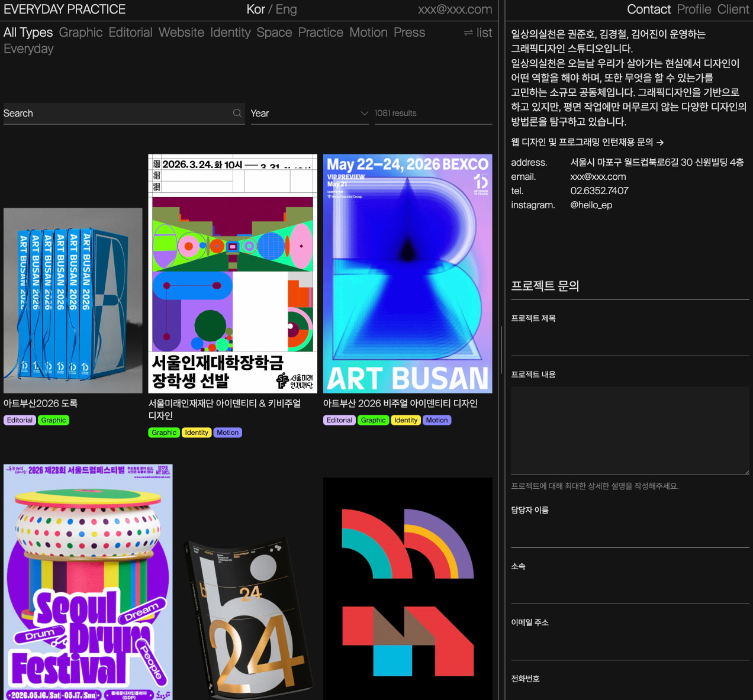The image size is (753, 700).
Task: Filter projects by Press
Action: (x=409, y=33)
